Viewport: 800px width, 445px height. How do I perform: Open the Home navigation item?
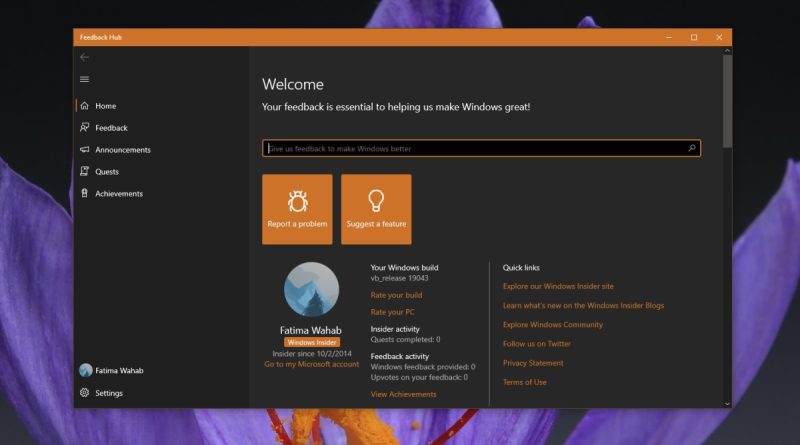click(161, 106)
